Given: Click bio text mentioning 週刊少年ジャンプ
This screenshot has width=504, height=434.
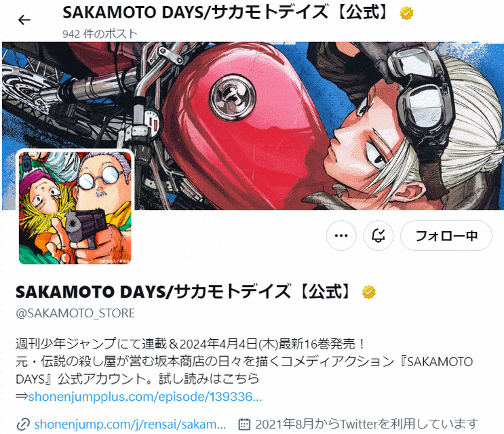Looking at the screenshot, I should 190,344.
